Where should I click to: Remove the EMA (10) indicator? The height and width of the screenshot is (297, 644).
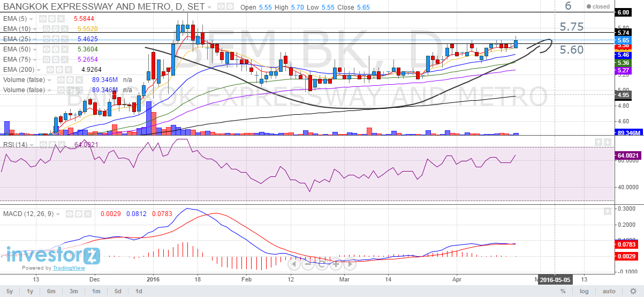pos(65,29)
